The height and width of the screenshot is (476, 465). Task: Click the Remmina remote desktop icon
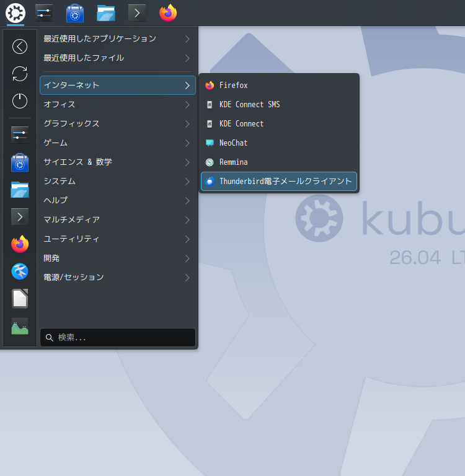(210, 162)
